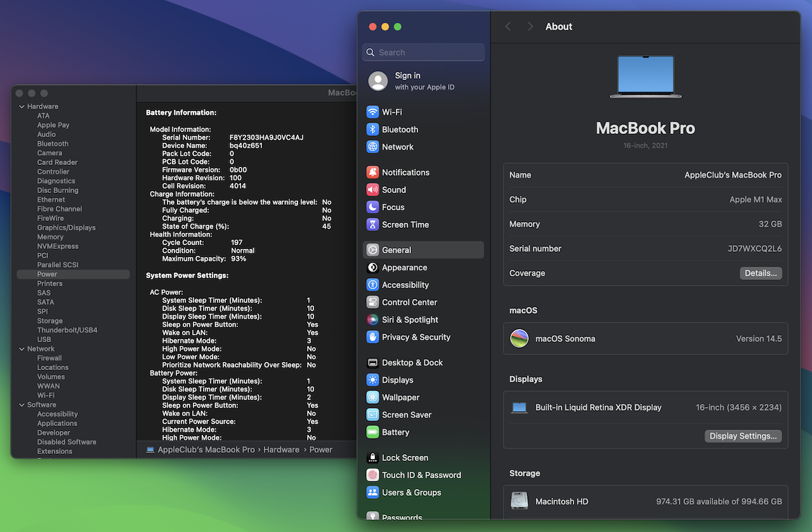Select the Control Center icon

(372, 302)
